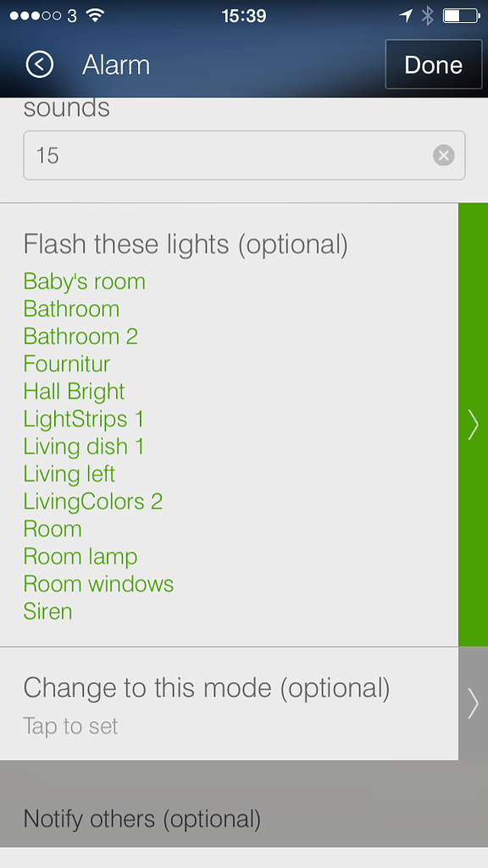Open the Change to this mode chevron
The width and height of the screenshot is (488, 868).
click(473, 703)
